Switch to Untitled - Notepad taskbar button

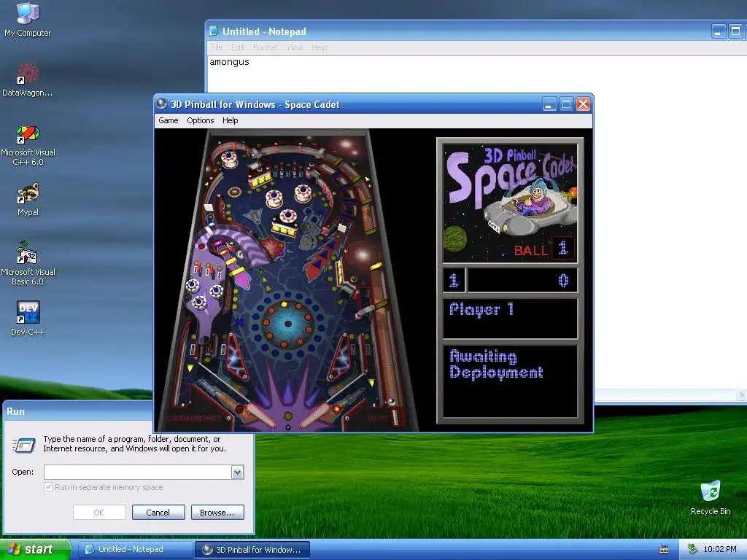point(133,549)
